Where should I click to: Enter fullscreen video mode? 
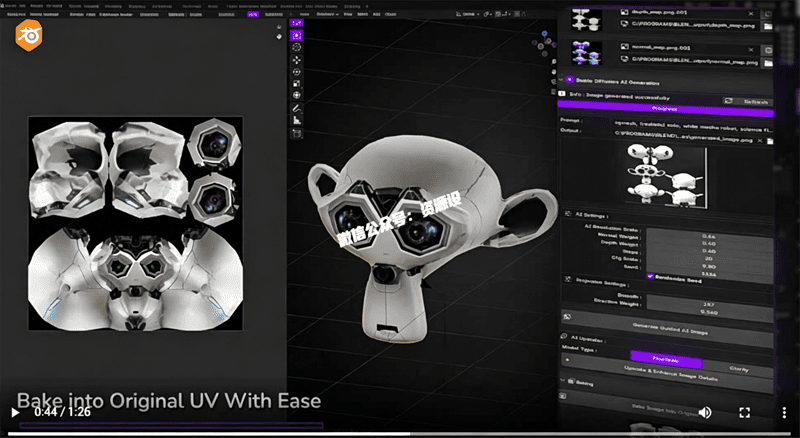(x=744, y=412)
